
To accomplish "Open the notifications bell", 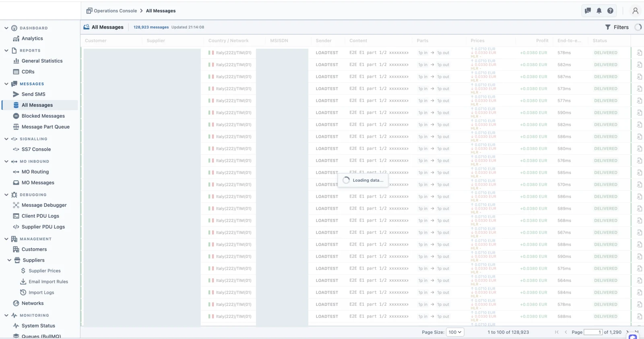I will tap(599, 11).
